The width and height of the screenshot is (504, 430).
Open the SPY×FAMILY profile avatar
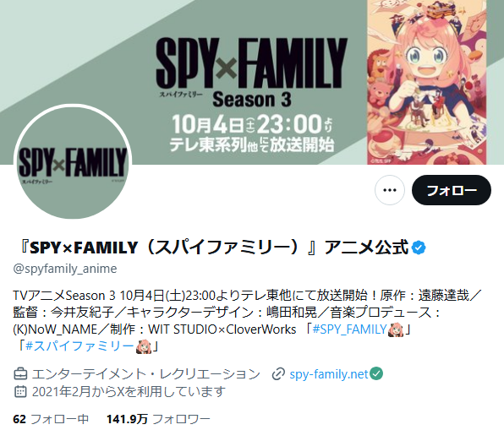pyautogui.click(x=73, y=163)
